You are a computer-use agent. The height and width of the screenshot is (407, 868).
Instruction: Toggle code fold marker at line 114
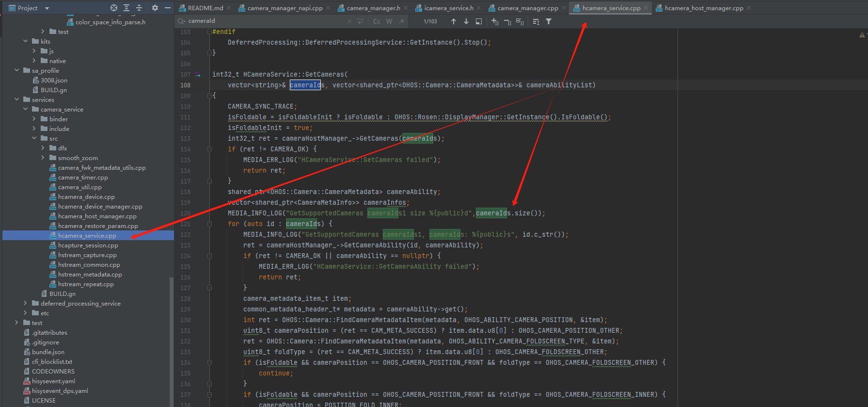point(209,149)
